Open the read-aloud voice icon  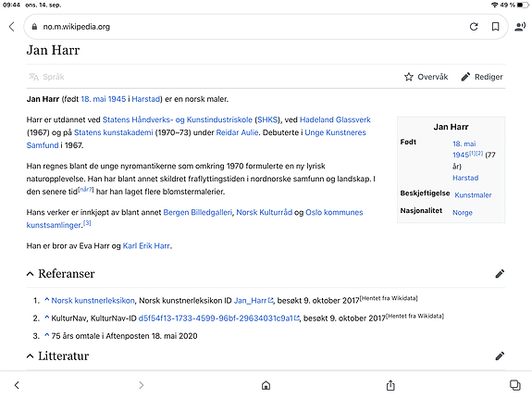pyautogui.click(x=520, y=27)
